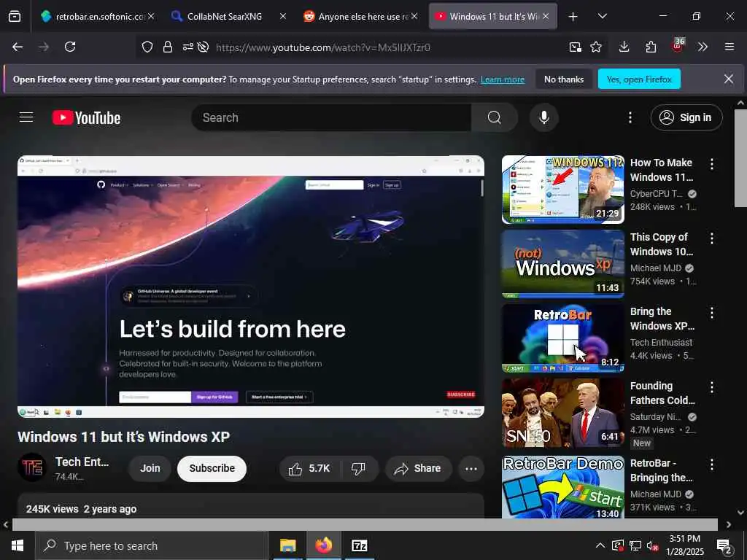Open options for Founding Fathers Cold video

pos(712,387)
